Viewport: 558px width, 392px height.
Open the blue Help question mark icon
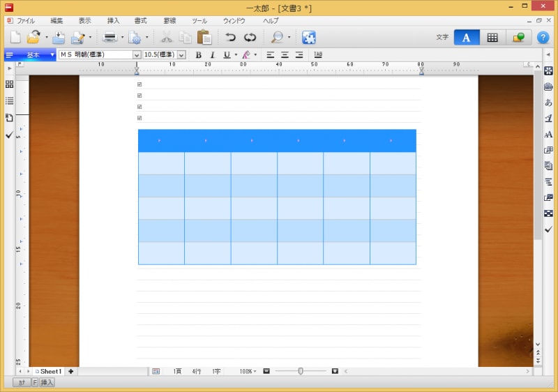click(543, 38)
